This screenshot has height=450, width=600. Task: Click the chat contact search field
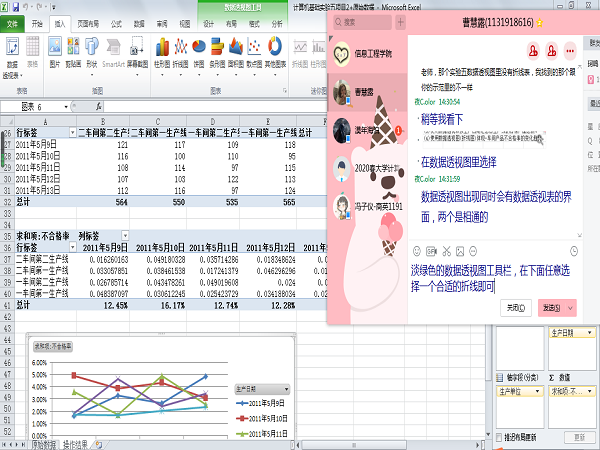[x=365, y=21]
